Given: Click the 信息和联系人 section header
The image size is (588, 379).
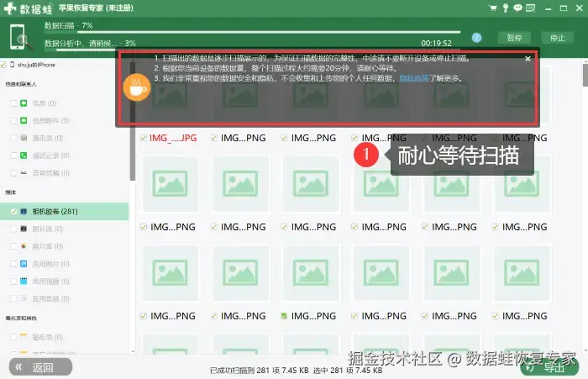Looking at the screenshot, I should pyautogui.click(x=21, y=84).
